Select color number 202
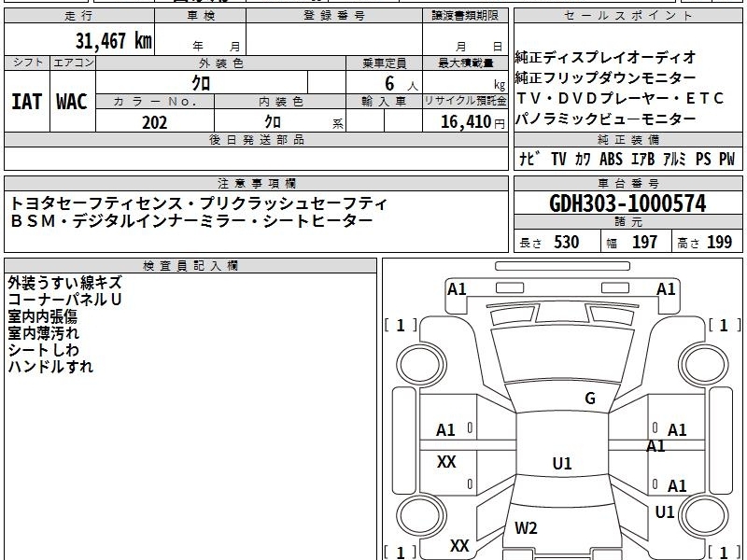The image size is (747, 560). [x=155, y=122]
